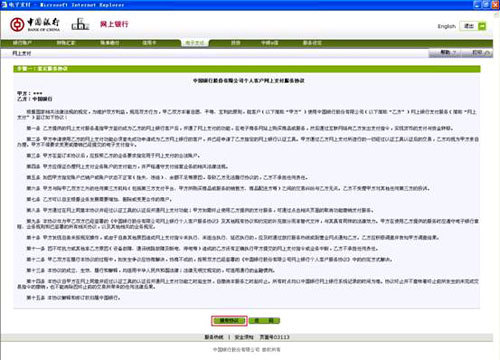Open the third green navigation tab
The height and width of the screenshot is (360, 500).
coord(110,43)
